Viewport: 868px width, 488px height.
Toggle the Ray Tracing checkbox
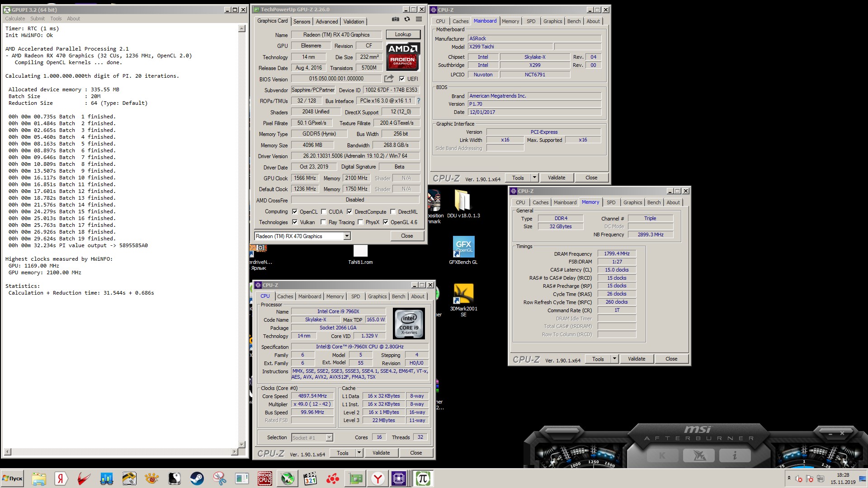pyautogui.click(x=323, y=222)
